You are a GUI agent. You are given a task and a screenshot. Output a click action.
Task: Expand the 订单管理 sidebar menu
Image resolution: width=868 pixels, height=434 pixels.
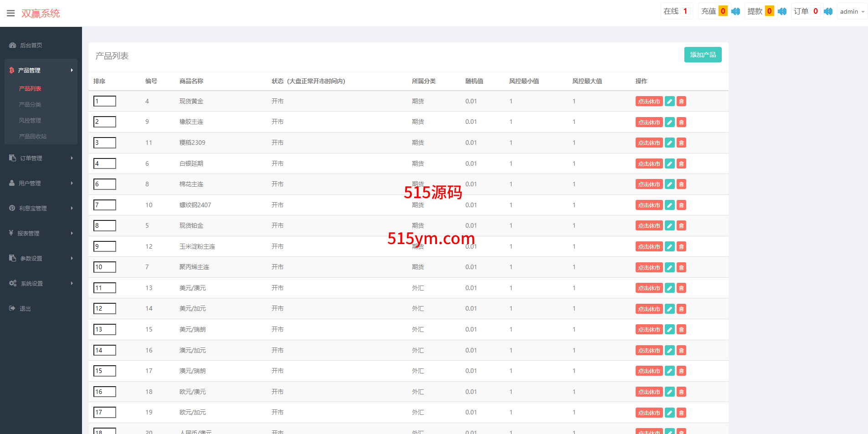41,158
